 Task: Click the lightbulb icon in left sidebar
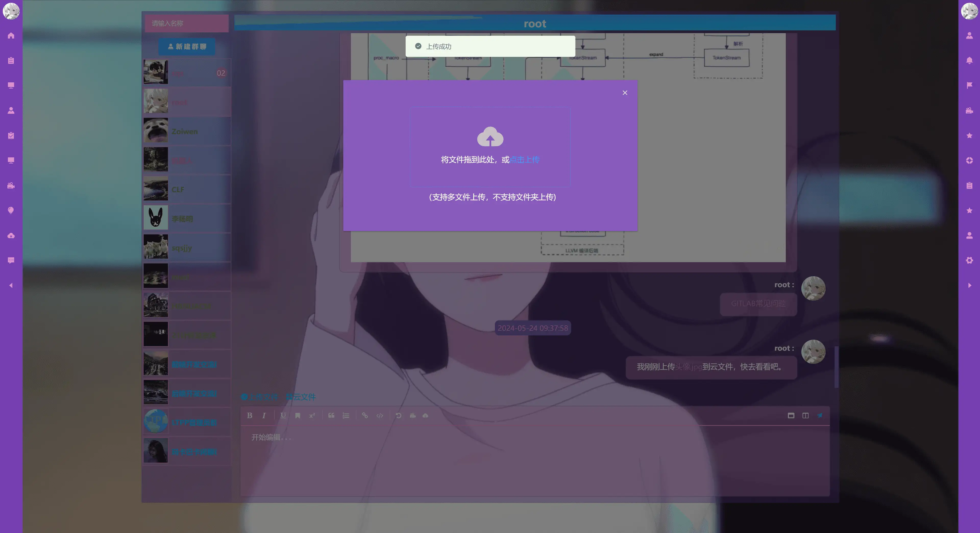point(11,210)
